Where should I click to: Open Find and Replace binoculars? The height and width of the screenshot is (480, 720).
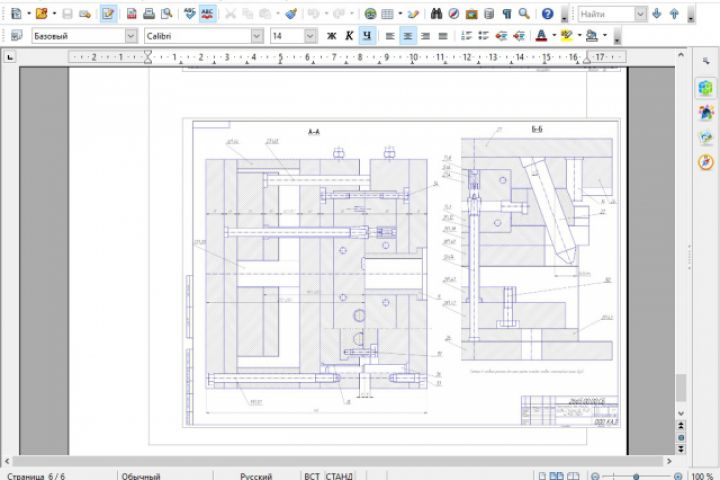point(436,14)
